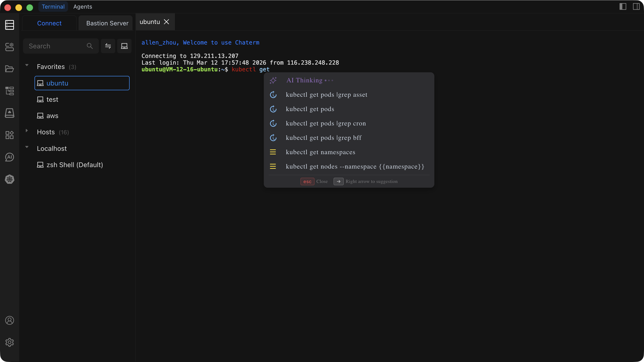
Task: Click the laptop icon next to search
Action: [x=124, y=46]
